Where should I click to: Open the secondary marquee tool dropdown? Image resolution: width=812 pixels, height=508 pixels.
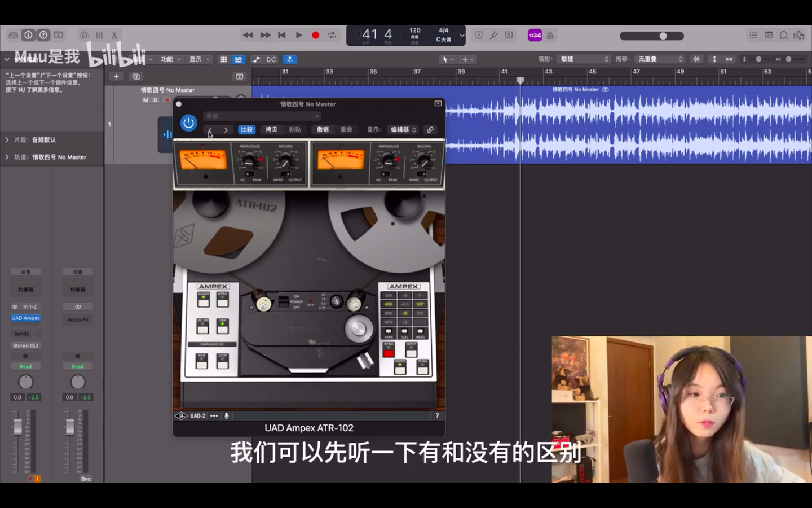coord(468,59)
